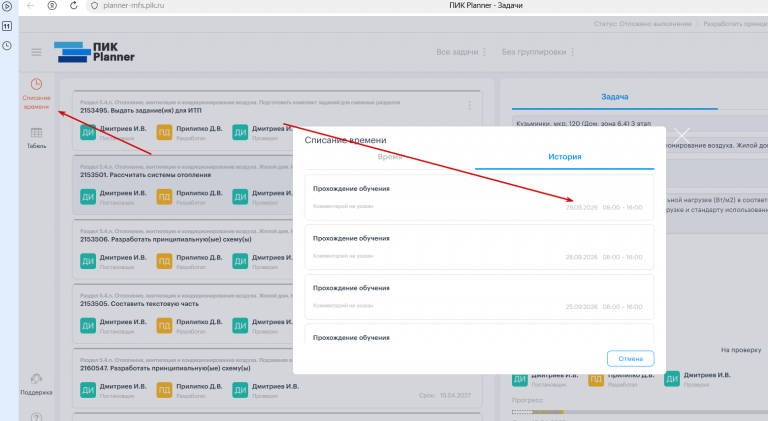Open task 2153495. Выдать задание(ия) для ИТП

coord(141,111)
